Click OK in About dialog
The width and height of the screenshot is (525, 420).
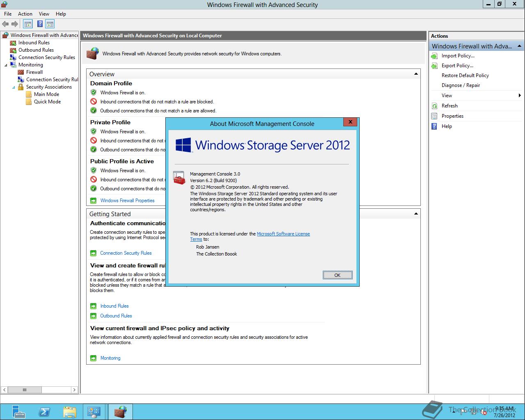point(337,275)
